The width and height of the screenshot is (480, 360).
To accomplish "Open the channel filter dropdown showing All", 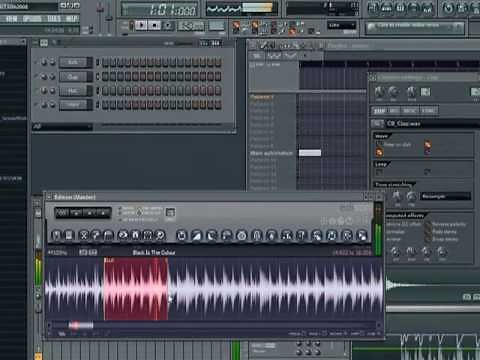I will [62, 127].
